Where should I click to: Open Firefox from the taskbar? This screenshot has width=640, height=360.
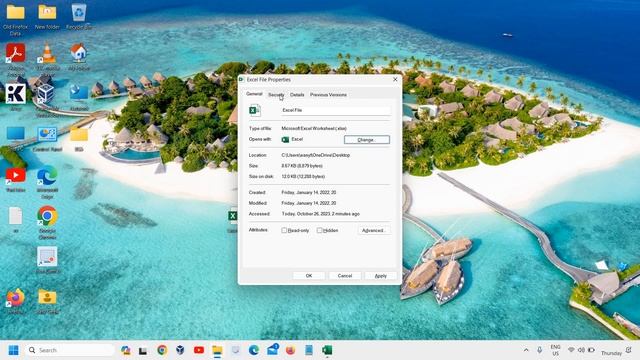tap(291, 350)
